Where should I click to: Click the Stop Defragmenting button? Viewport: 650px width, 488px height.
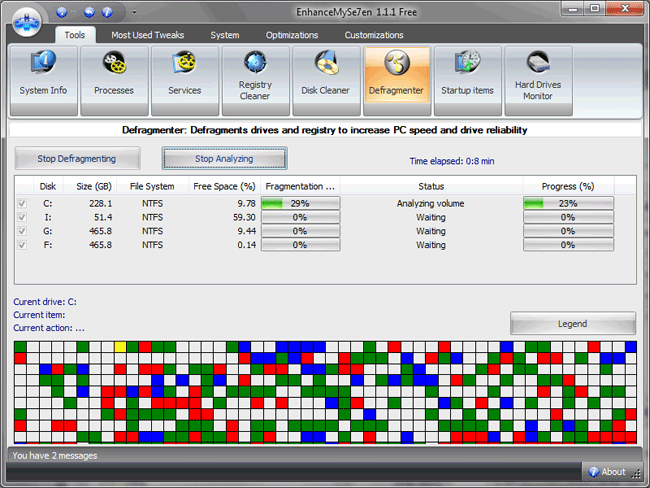tap(76, 158)
